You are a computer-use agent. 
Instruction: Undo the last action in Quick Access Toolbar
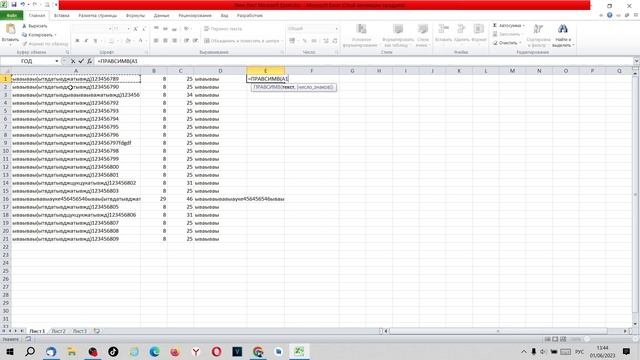pos(23,5)
